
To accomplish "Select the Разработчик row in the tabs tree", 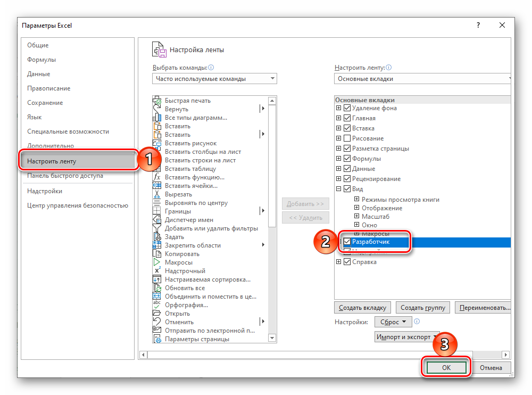I will [423, 242].
